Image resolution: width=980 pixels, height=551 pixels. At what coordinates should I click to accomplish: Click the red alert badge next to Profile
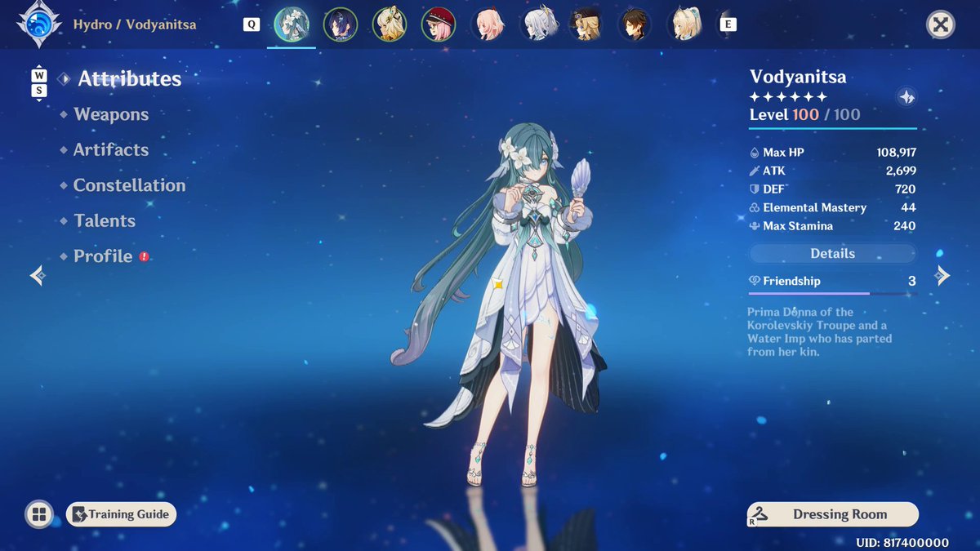(145, 256)
